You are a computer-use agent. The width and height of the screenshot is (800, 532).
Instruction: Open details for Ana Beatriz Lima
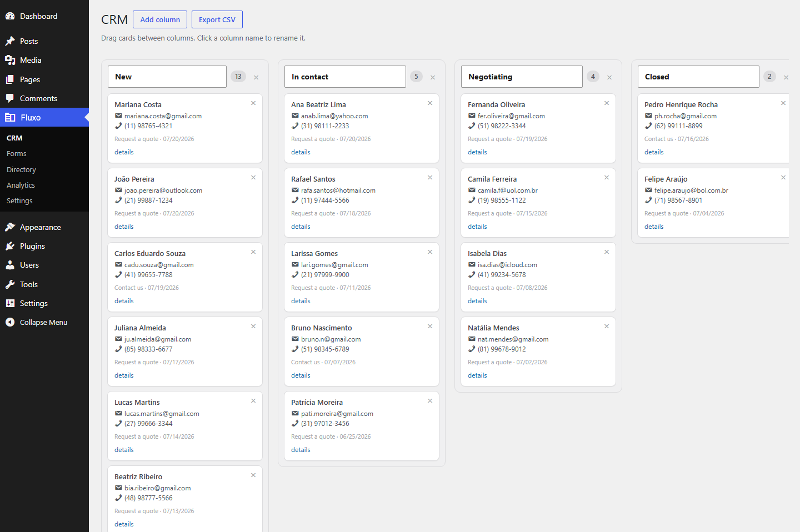click(301, 152)
